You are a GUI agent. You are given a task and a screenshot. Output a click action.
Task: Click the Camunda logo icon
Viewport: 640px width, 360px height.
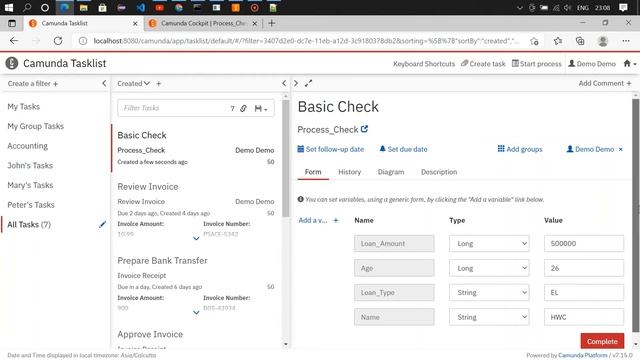tap(12, 63)
